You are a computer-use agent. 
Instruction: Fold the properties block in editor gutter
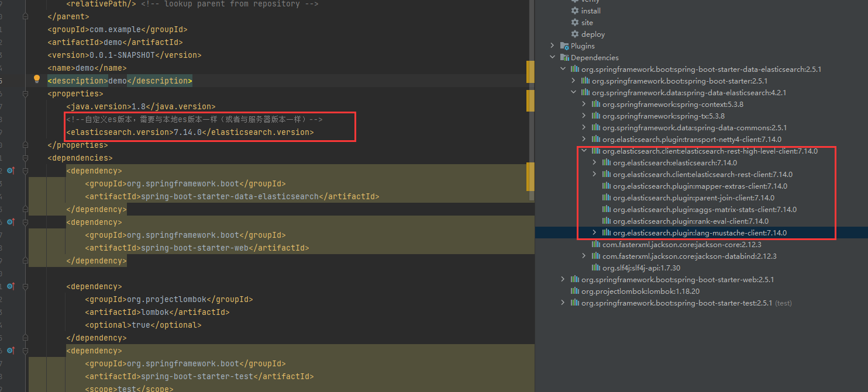[x=25, y=93]
